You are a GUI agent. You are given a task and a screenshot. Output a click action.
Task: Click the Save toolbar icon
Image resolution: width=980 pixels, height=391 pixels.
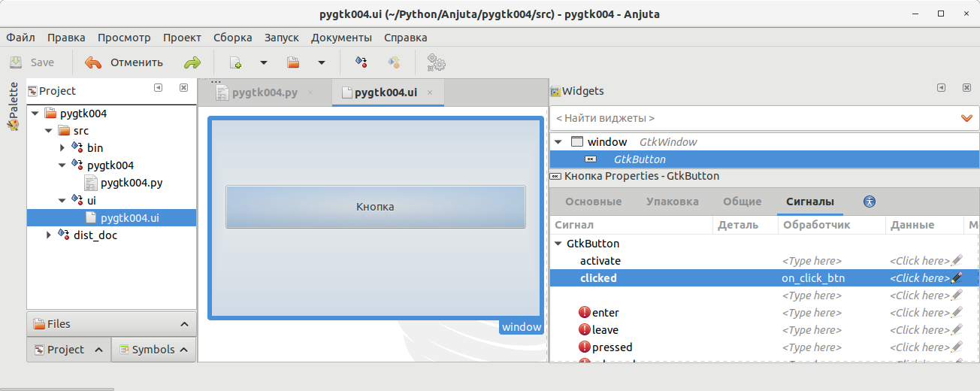(x=16, y=62)
